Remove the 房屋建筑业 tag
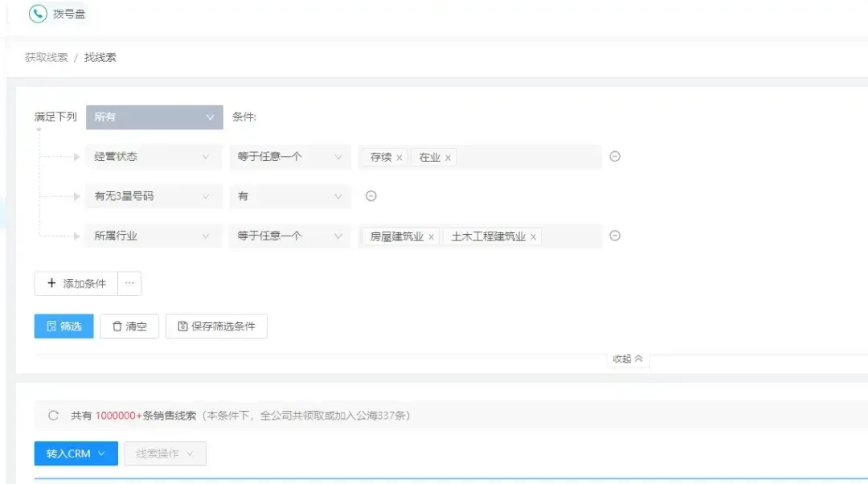The image size is (868, 484). [432, 237]
